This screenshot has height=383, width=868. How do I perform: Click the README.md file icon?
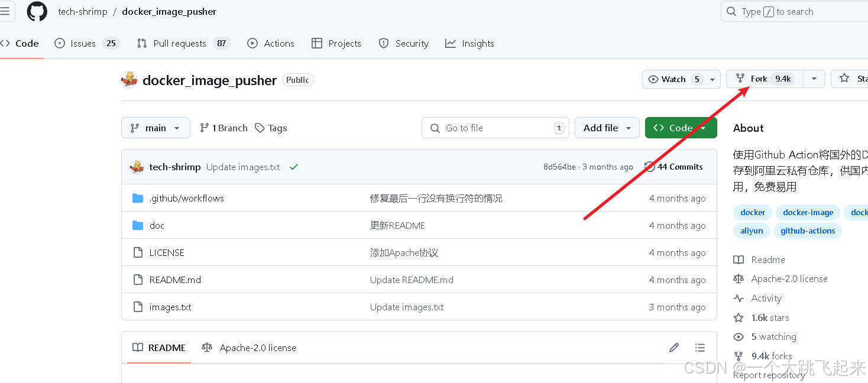coord(138,280)
